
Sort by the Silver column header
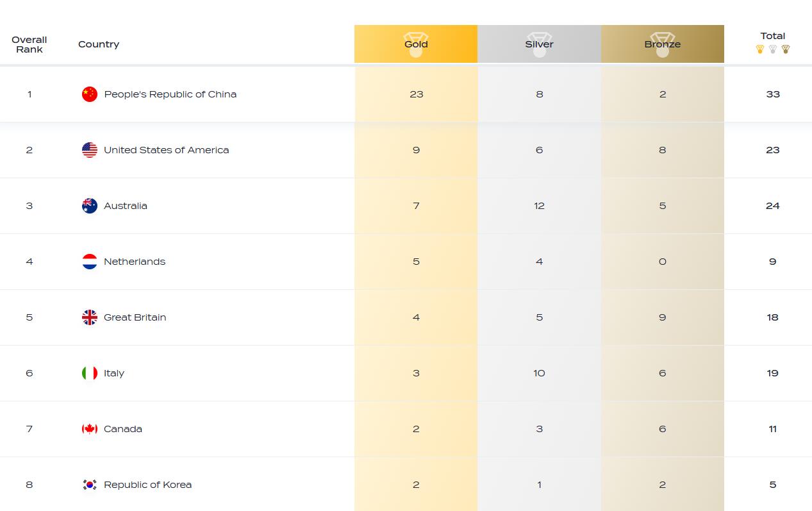click(539, 44)
